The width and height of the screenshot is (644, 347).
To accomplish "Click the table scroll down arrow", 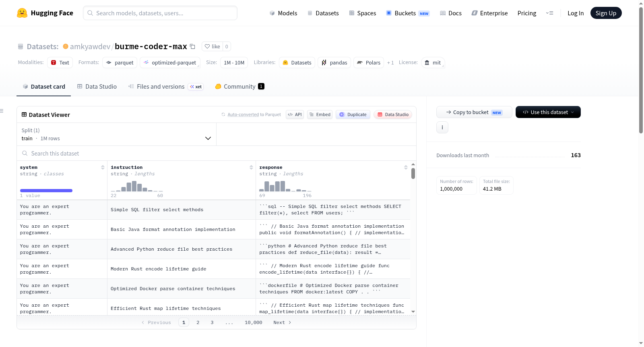I will click(413, 312).
